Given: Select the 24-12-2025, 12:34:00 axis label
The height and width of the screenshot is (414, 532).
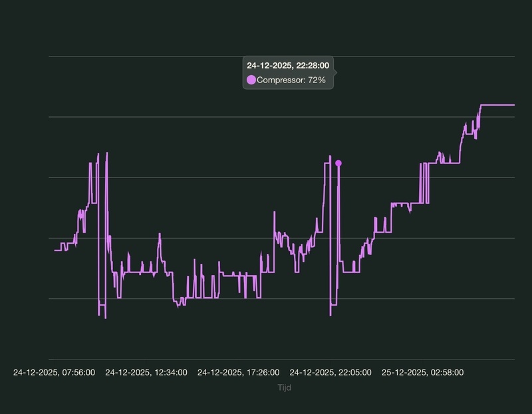Looking at the screenshot, I should coord(146,373).
